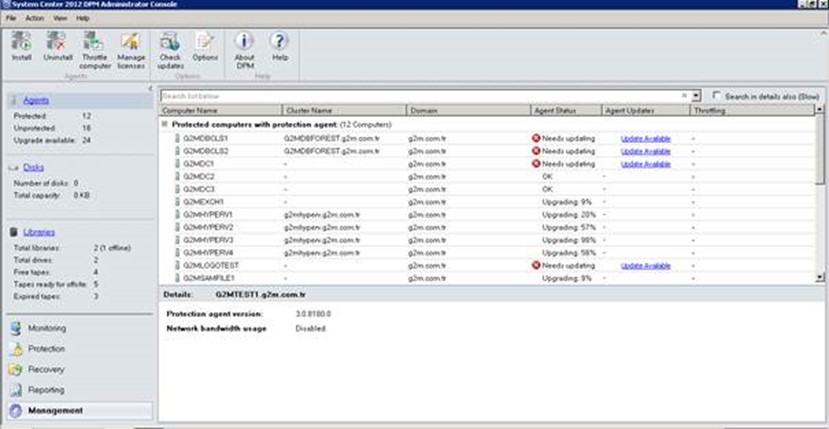The width and height of the screenshot is (829, 429).
Task: Sort by Agent Updates column header
Action: (646, 111)
